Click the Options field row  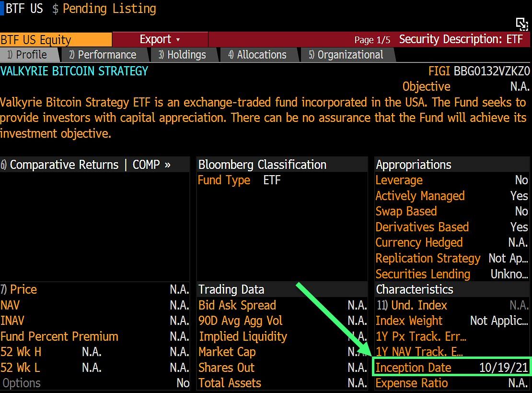click(x=22, y=383)
